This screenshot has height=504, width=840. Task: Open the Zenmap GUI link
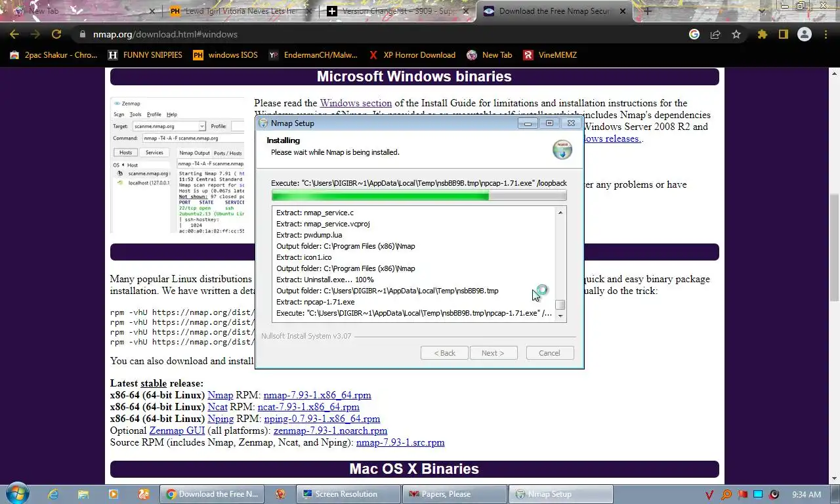tap(177, 430)
